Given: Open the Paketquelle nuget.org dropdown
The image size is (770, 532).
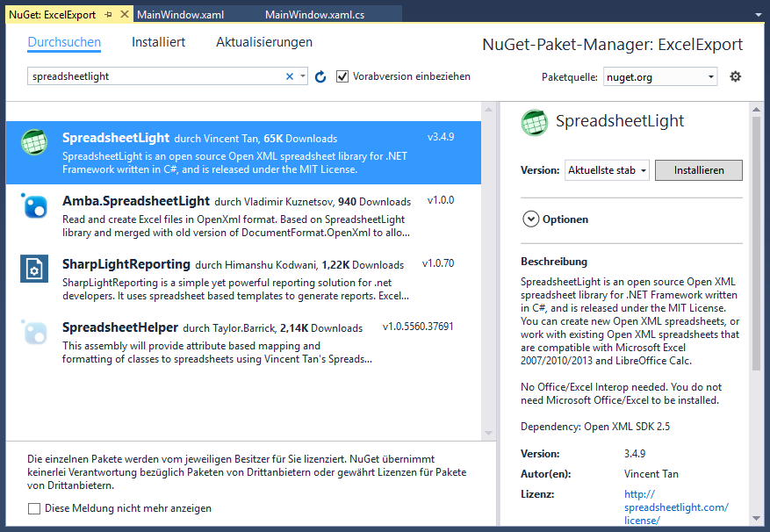Looking at the screenshot, I should (660, 76).
